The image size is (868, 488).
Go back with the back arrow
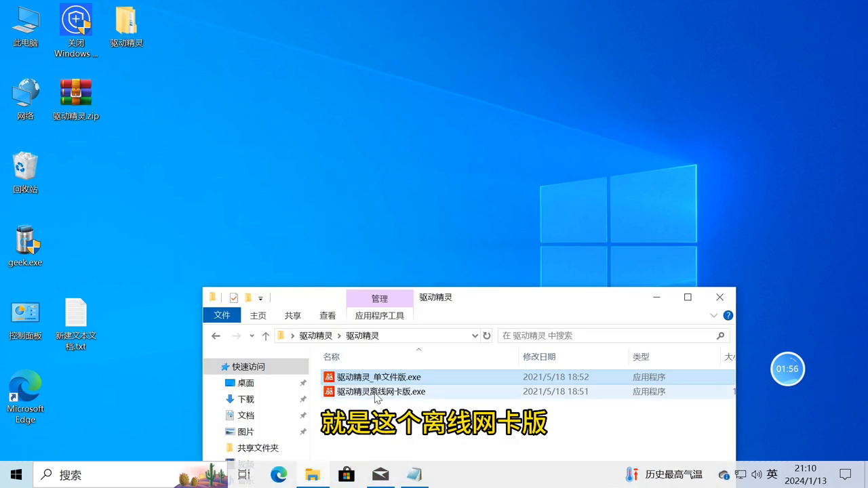coord(216,335)
